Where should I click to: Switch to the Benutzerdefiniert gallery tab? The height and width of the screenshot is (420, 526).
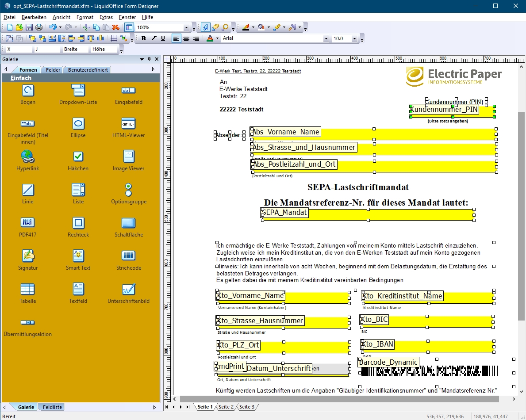click(x=88, y=70)
